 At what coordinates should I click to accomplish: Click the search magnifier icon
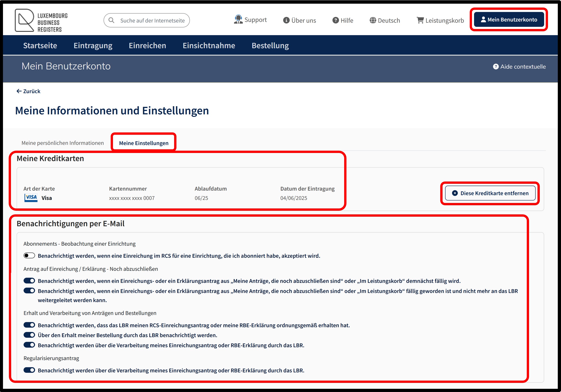point(111,20)
